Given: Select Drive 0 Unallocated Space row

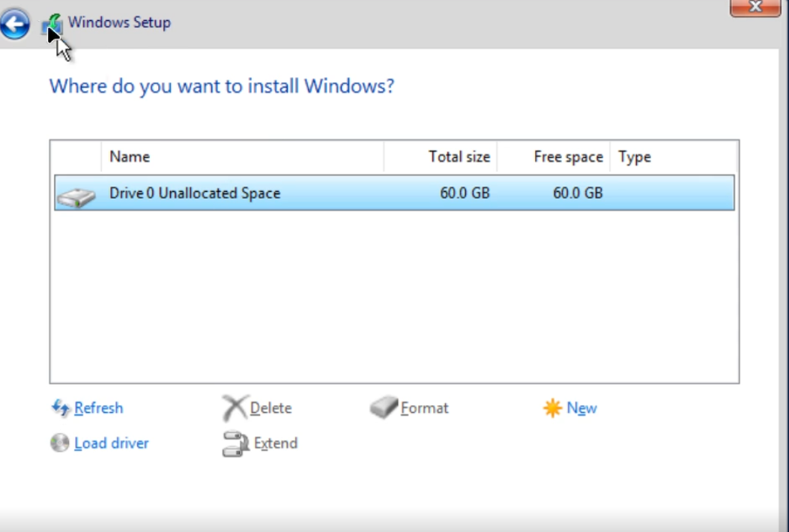Looking at the screenshot, I should click(300, 193).
